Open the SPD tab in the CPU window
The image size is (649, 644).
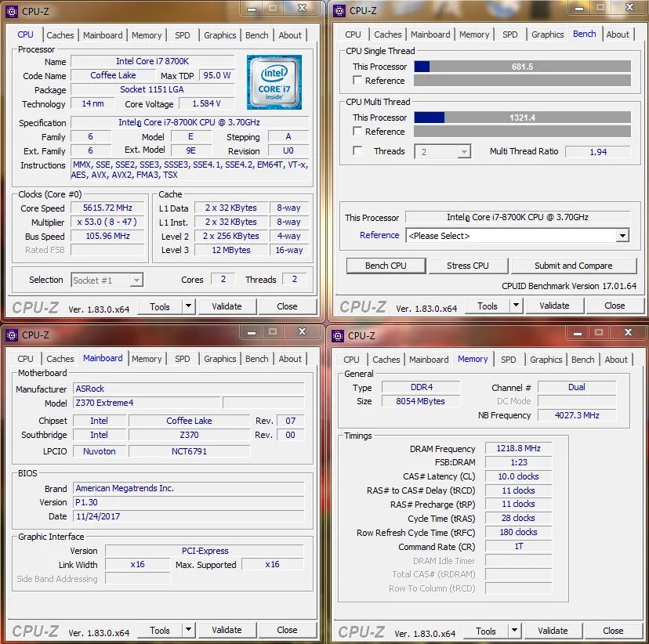point(182,35)
